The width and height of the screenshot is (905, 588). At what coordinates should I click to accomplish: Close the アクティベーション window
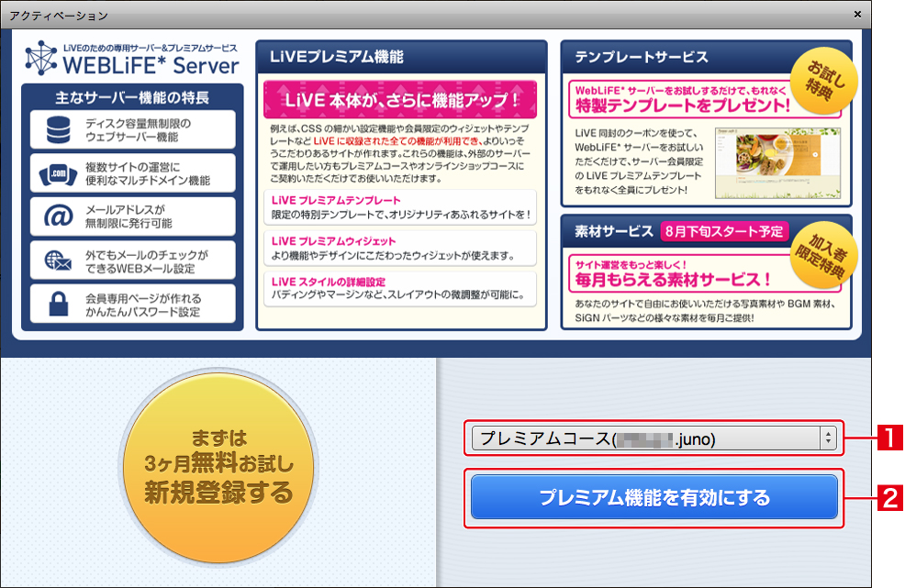click(x=857, y=14)
